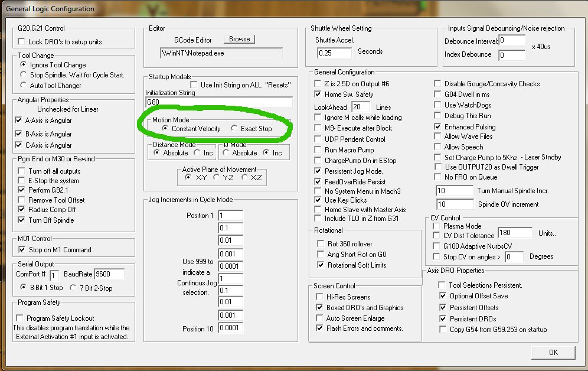Disable Enhanced Pulsing checkbox
The height and width of the screenshot is (371, 588).
[438, 126]
